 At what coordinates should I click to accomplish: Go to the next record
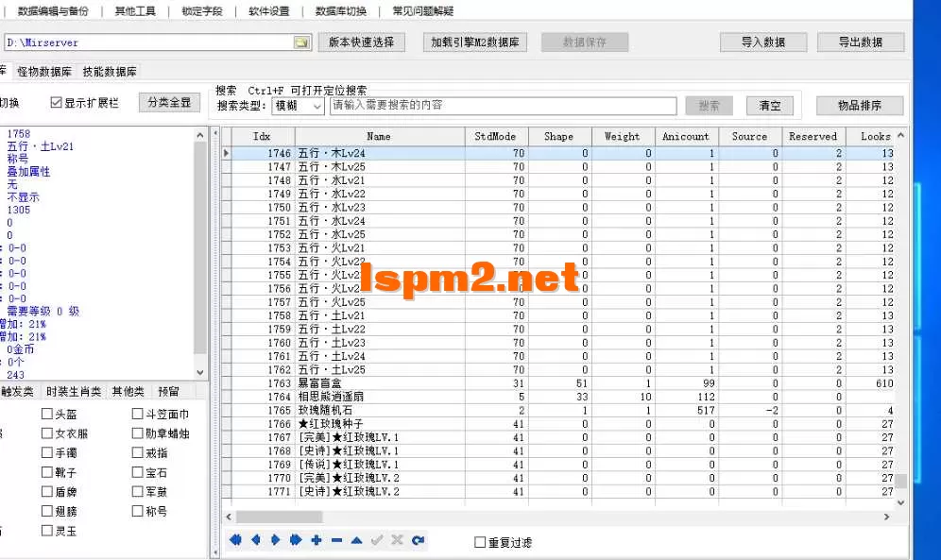coord(274,539)
